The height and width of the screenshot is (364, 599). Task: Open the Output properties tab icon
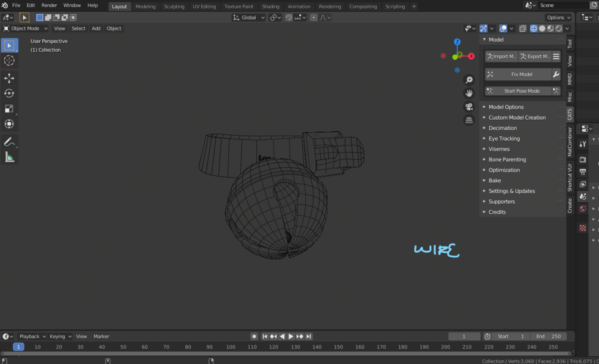(x=582, y=172)
